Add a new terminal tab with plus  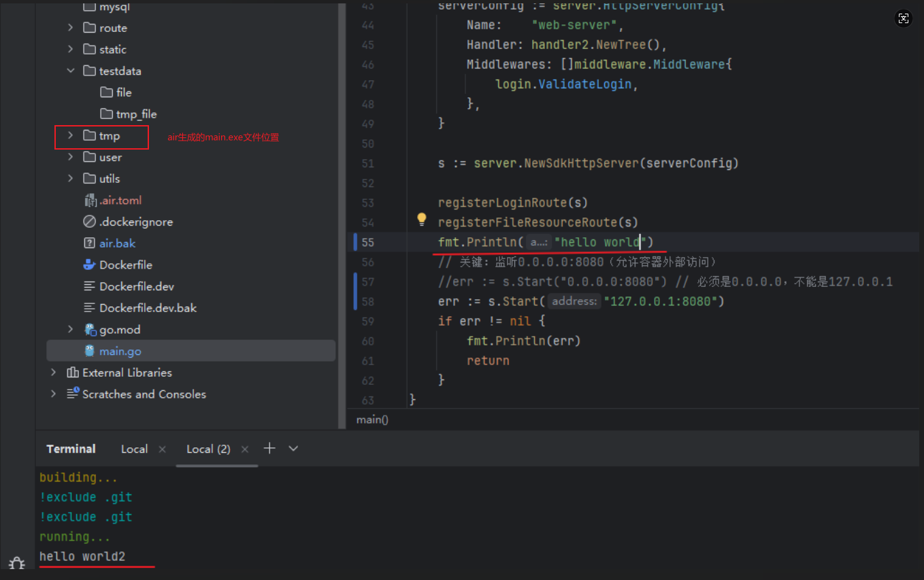pyautogui.click(x=269, y=448)
